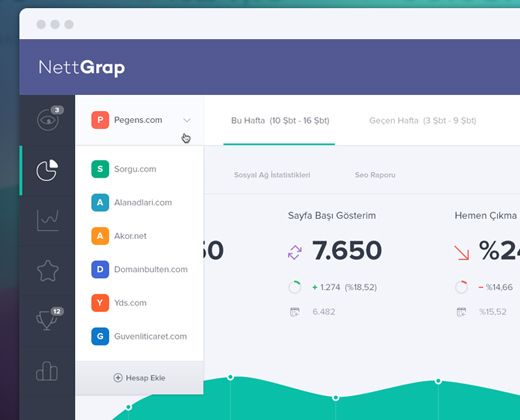Screen dimensions: 520x420
Task: Click the Pegens.com account name
Action: 138,120
